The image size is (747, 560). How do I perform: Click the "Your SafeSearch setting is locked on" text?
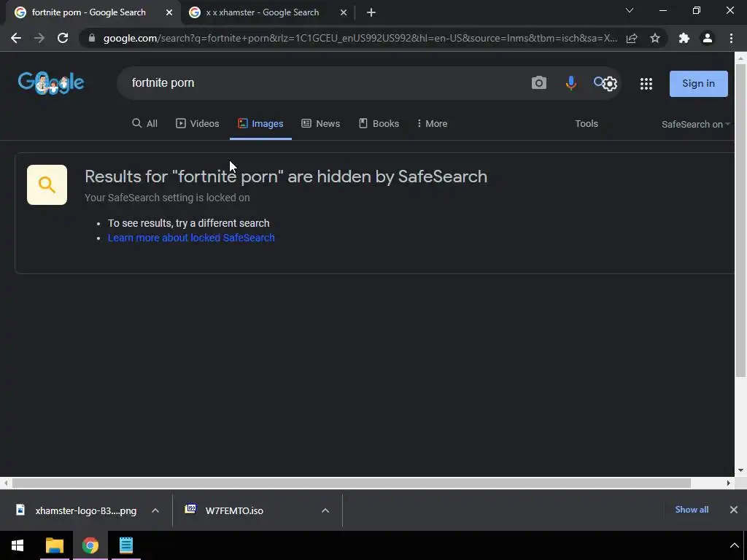(x=167, y=198)
